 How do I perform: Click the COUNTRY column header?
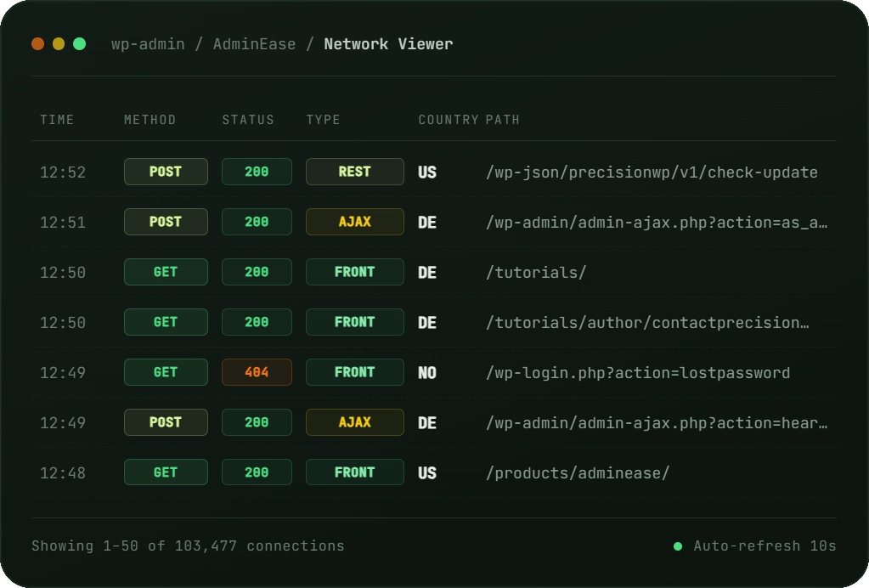point(449,120)
